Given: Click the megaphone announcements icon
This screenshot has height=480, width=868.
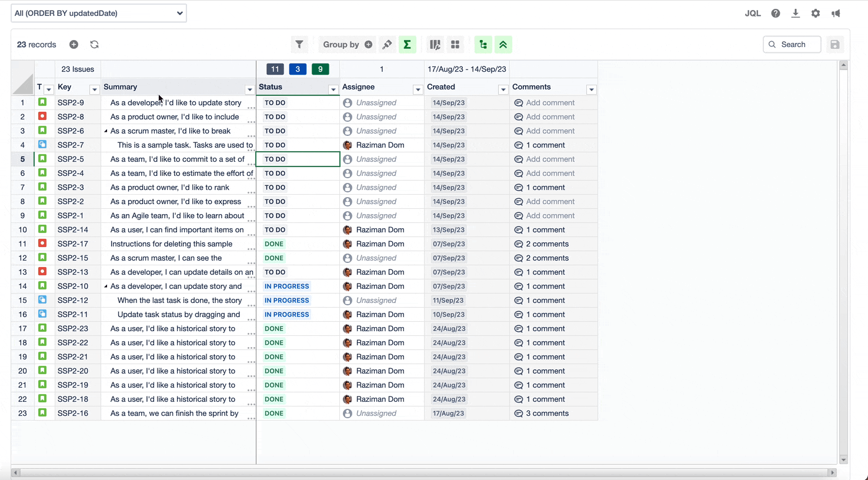Looking at the screenshot, I should click(x=836, y=14).
